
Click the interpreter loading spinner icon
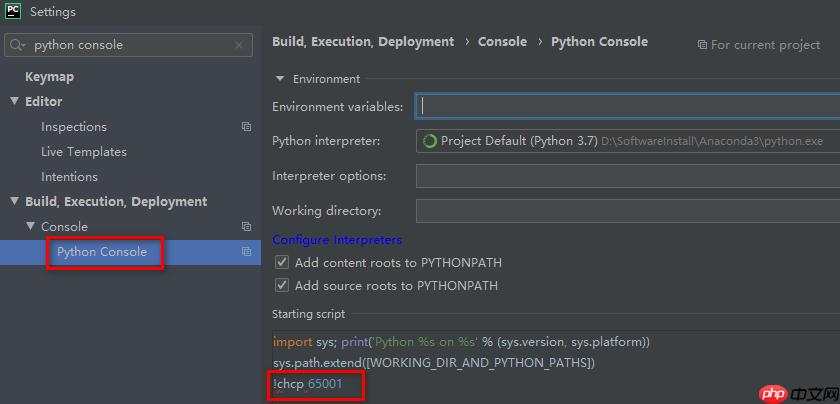point(430,141)
